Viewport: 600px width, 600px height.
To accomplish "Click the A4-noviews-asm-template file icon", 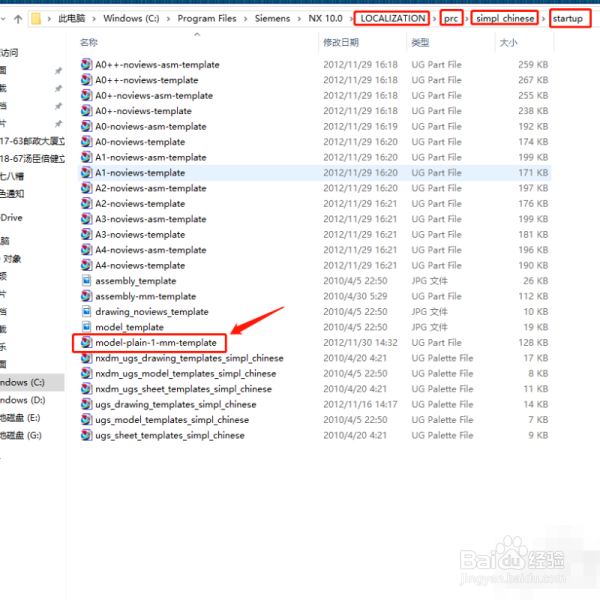I will [x=86, y=250].
